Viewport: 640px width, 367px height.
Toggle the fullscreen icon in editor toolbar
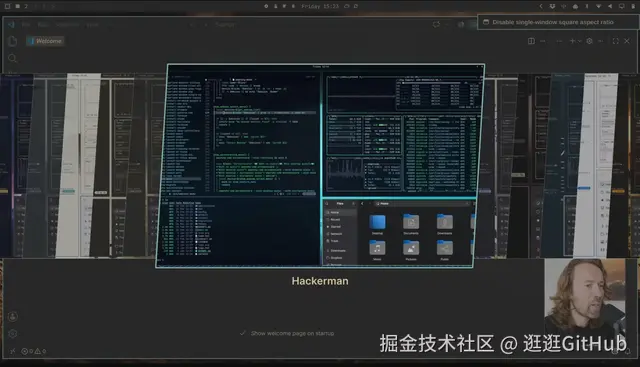[x=616, y=41]
